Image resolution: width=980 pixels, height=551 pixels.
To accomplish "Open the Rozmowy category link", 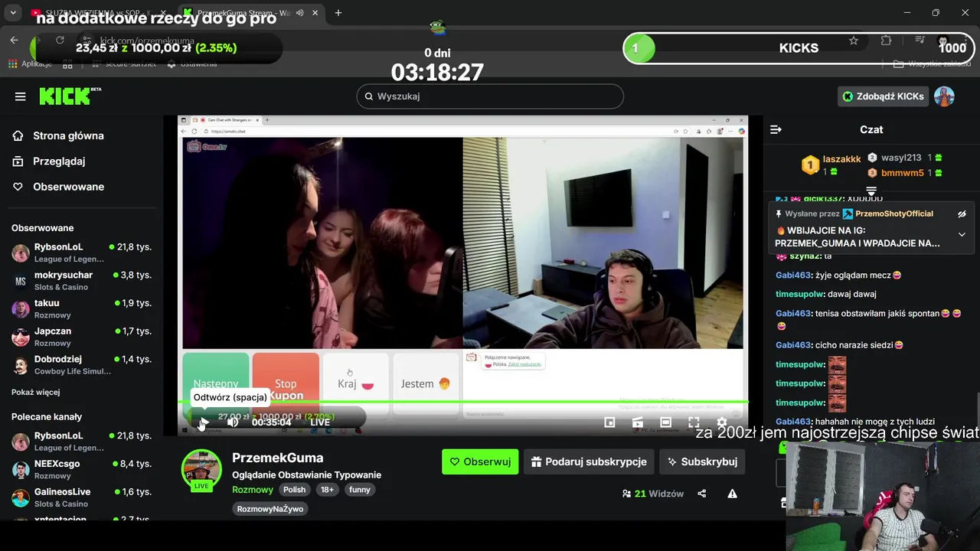I will tap(253, 490).
